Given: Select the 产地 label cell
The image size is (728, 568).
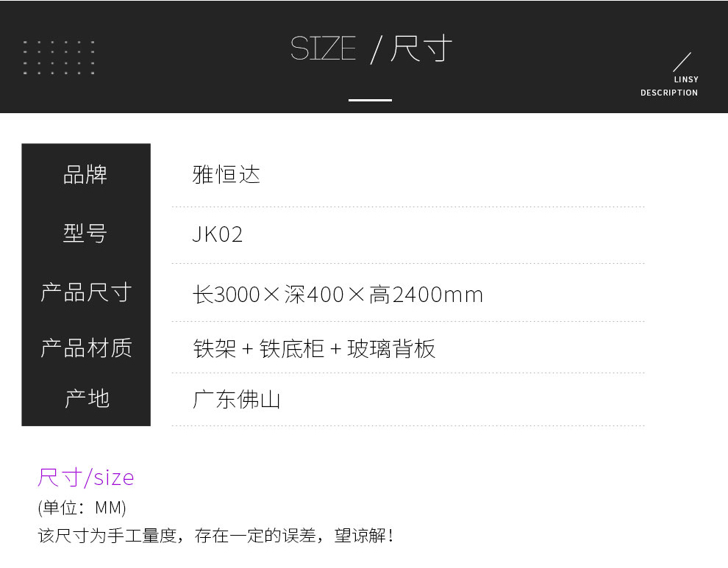Looking at the screenshot, I should point(86,399).
